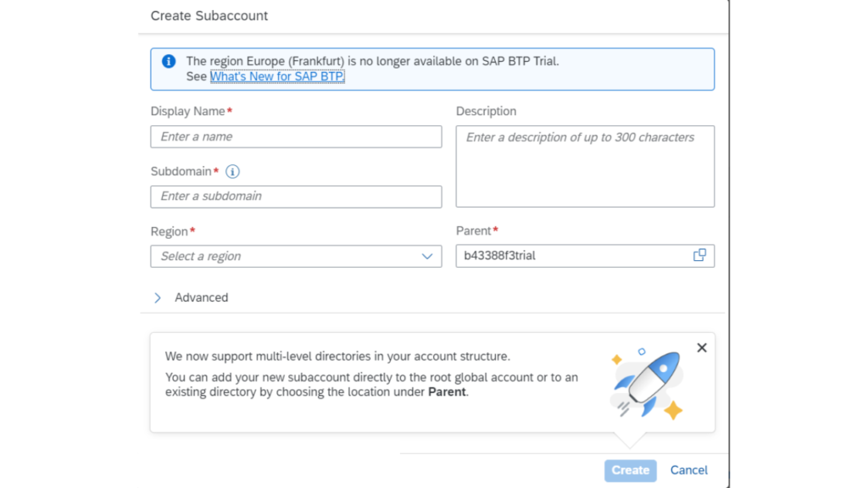Click into the Description text area

[x=585, y=167]
